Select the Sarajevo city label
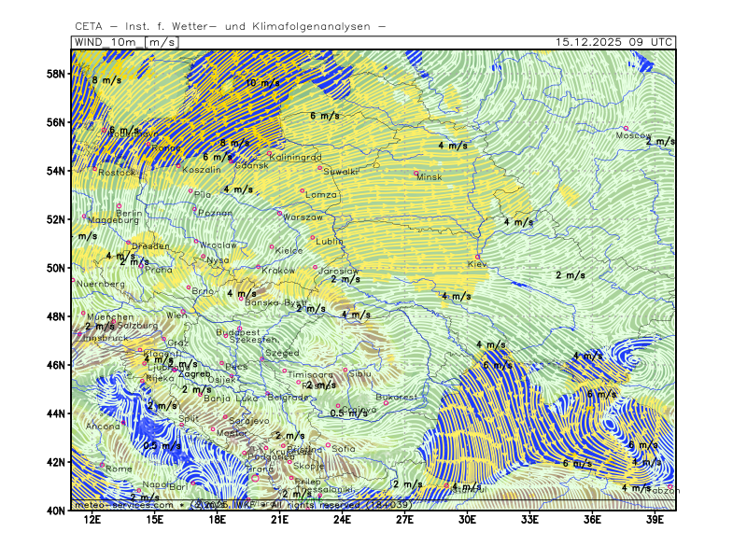The width and height of the screenshot is (747, 560). click(249, 421)
